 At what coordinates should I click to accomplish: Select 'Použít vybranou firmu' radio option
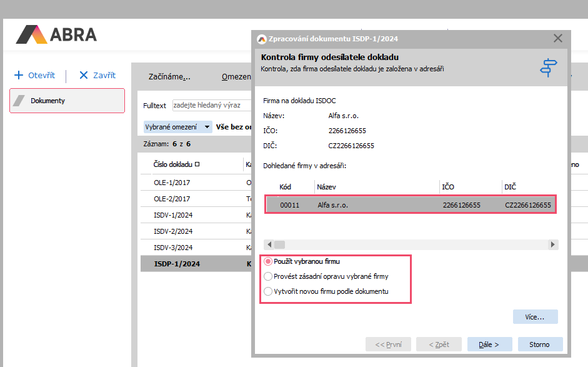(269, 261)
